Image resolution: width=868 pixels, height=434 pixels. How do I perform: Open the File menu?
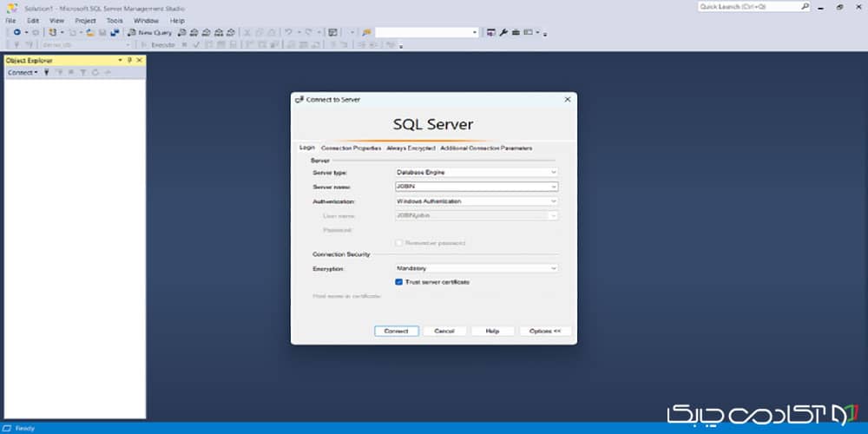click(x=10, y=21)
